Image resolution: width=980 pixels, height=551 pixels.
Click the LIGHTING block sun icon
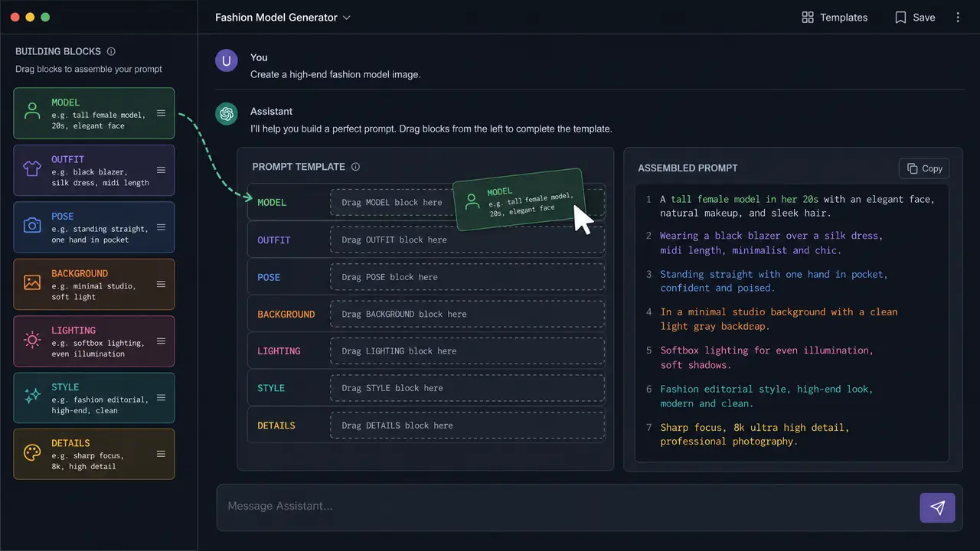32,339
